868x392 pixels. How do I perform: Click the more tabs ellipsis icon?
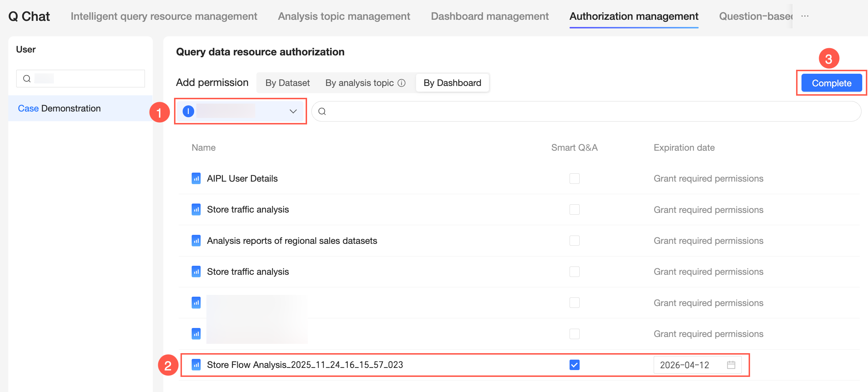tap(805, 16)
